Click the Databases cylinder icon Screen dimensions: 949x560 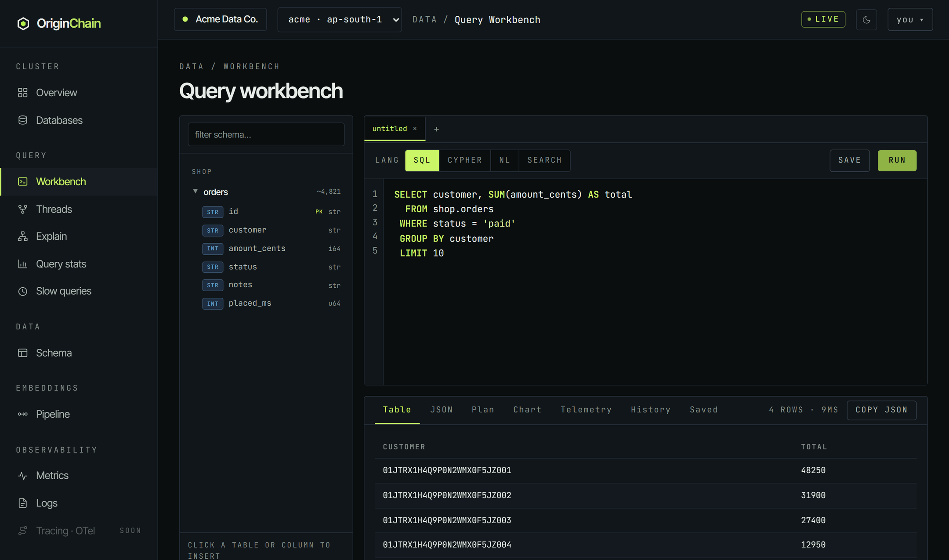coord(22,120)
